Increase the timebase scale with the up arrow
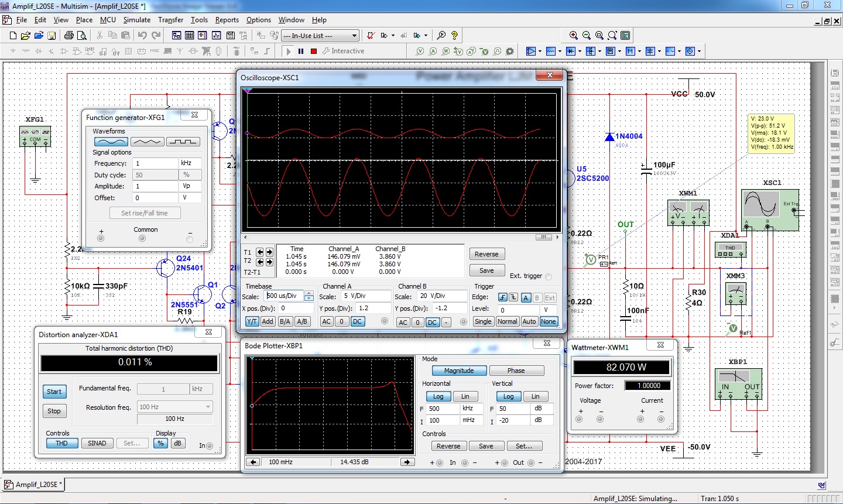This screenshot has height=504, width=843. tap(309, 293)
